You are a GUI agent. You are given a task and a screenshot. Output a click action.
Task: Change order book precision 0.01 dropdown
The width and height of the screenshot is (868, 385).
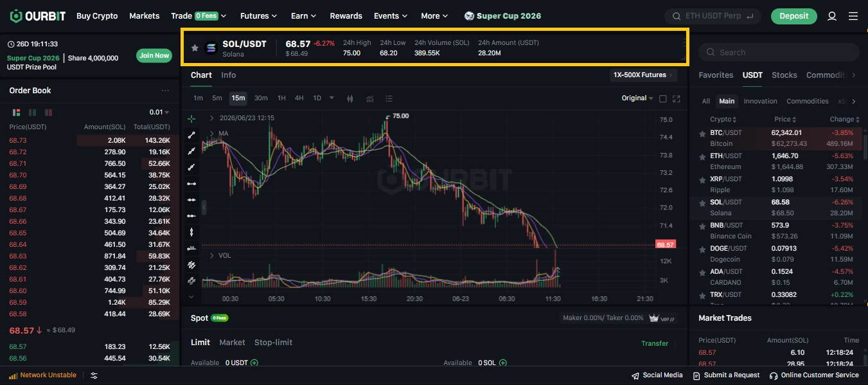coord(159,112)
